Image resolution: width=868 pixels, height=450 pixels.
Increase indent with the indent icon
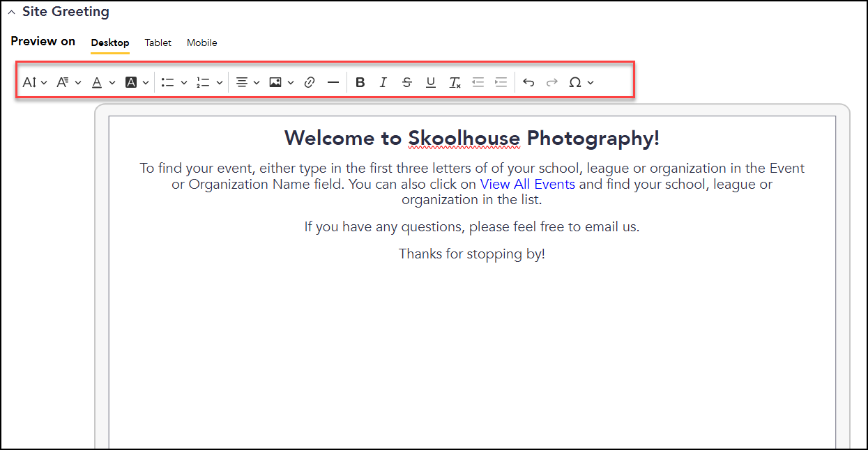(x=501, y=82)
